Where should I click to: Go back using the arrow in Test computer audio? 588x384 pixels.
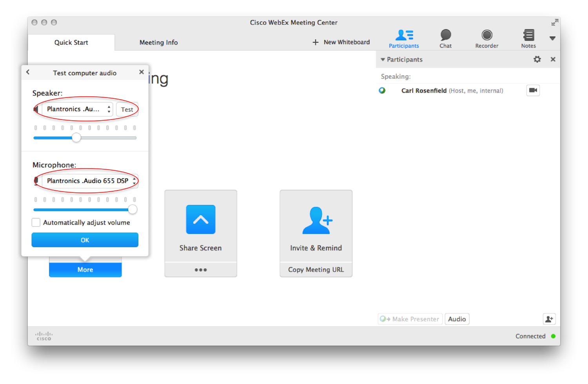pos(28,72)
